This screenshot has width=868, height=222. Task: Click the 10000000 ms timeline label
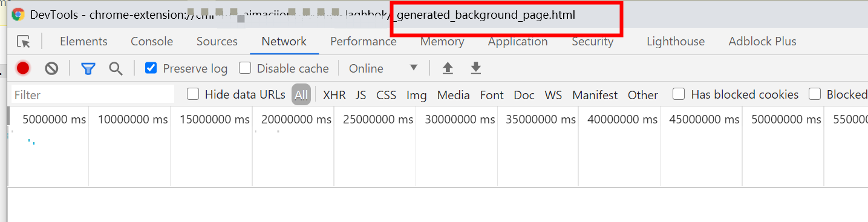click(x=133, y=119)
